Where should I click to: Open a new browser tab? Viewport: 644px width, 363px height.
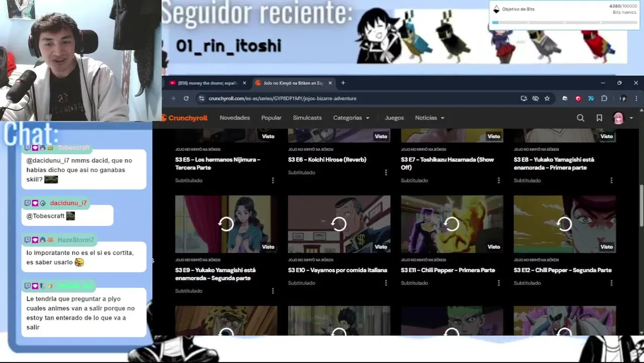tap(343, 83)
